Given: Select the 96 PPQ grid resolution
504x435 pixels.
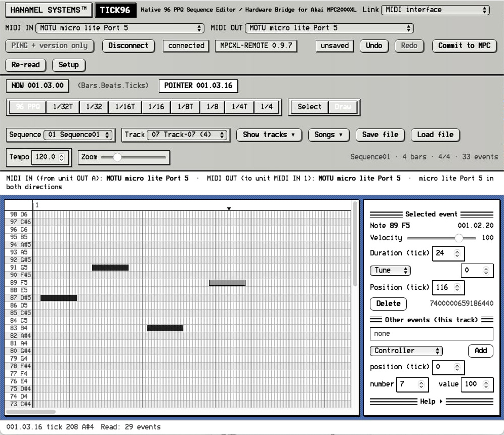Looking at the screenshot, I should point(28,107).
